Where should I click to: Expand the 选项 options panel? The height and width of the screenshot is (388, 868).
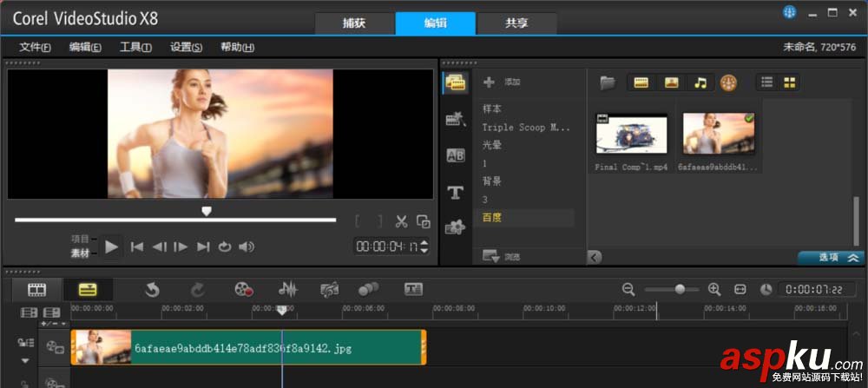[831, 258]
